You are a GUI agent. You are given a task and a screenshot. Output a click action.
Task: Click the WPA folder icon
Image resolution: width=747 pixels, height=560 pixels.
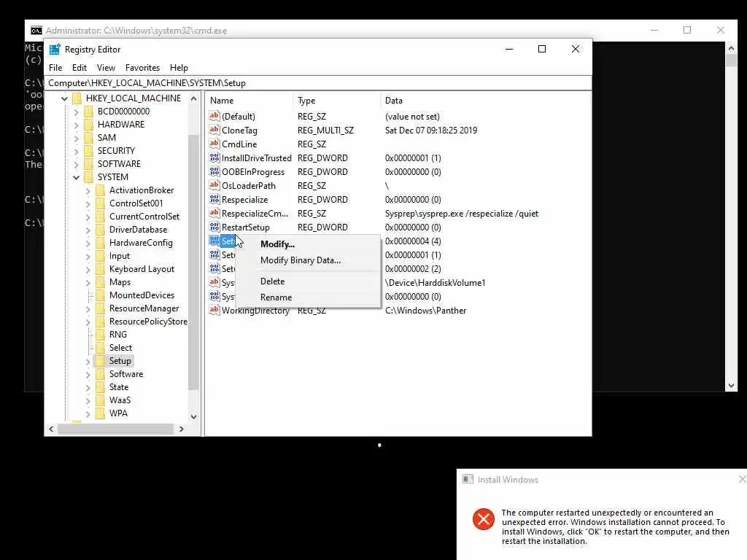click(100, 413)
